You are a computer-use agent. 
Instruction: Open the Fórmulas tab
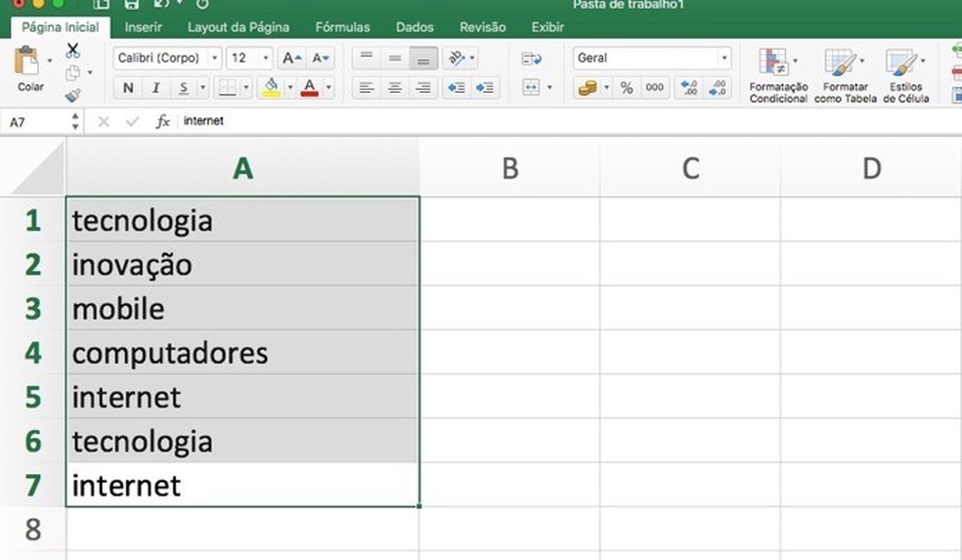click(x=342, y=27)
